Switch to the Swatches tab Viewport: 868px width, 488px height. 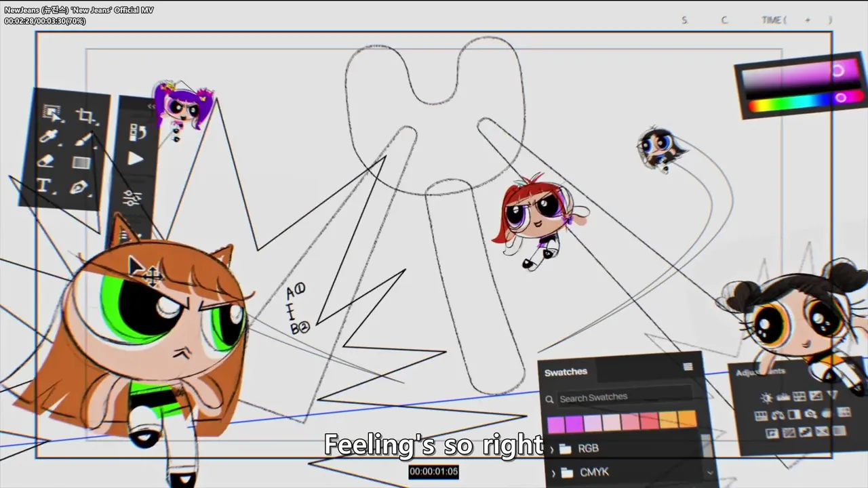pyautogui.click(x=566, y=372)
